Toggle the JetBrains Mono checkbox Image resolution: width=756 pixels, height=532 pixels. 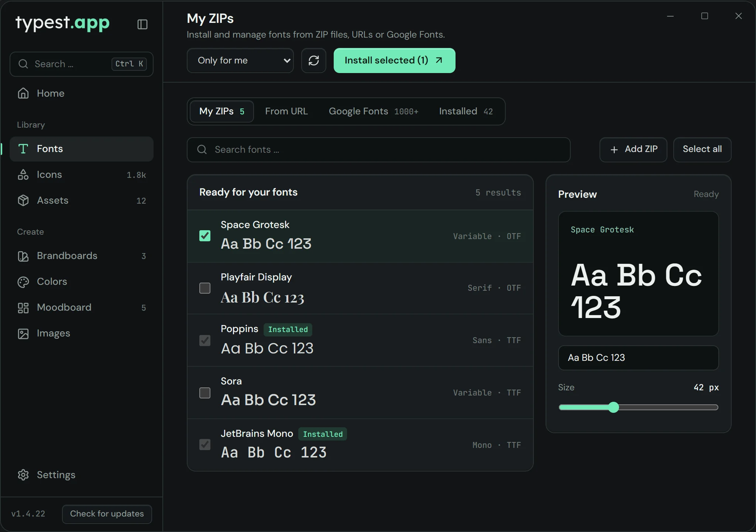pos(205,445)
